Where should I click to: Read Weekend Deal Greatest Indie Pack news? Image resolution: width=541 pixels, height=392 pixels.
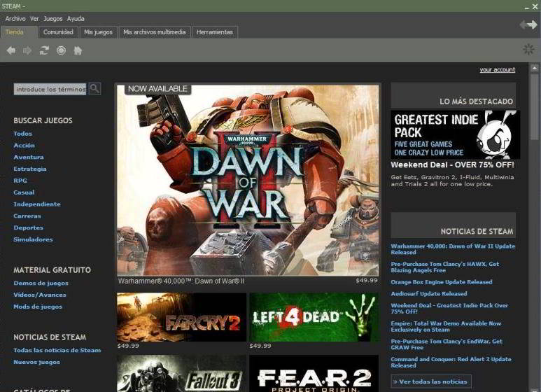pyautogui.click(x=449, y=309)
